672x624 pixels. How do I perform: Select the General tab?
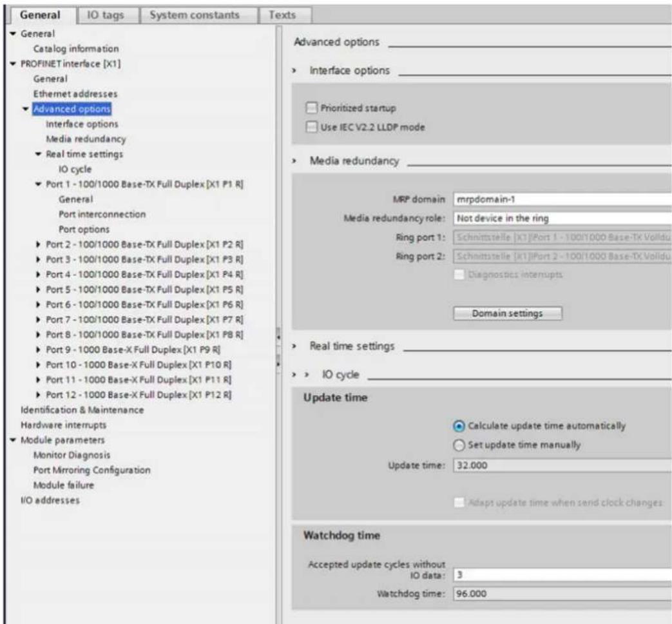coord(40,15)
